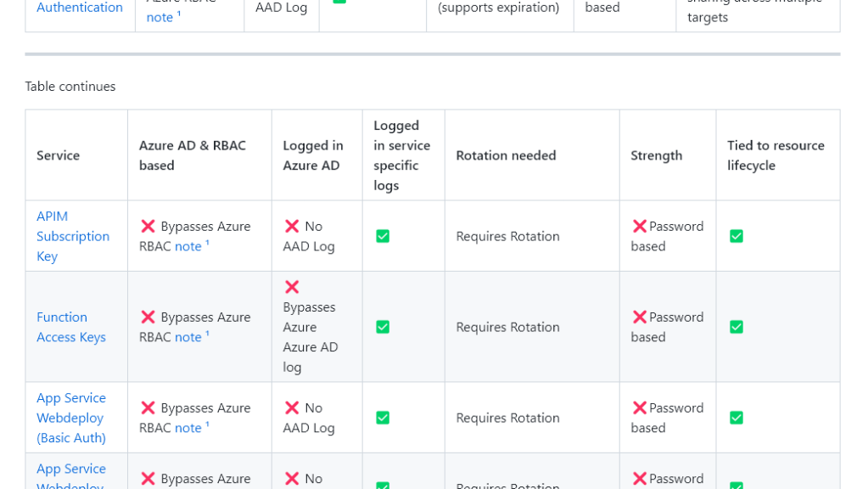
Task: Click red X before Password based in APIM Subscription Key row
Action: pyautogui.click(x=639, y=227)
